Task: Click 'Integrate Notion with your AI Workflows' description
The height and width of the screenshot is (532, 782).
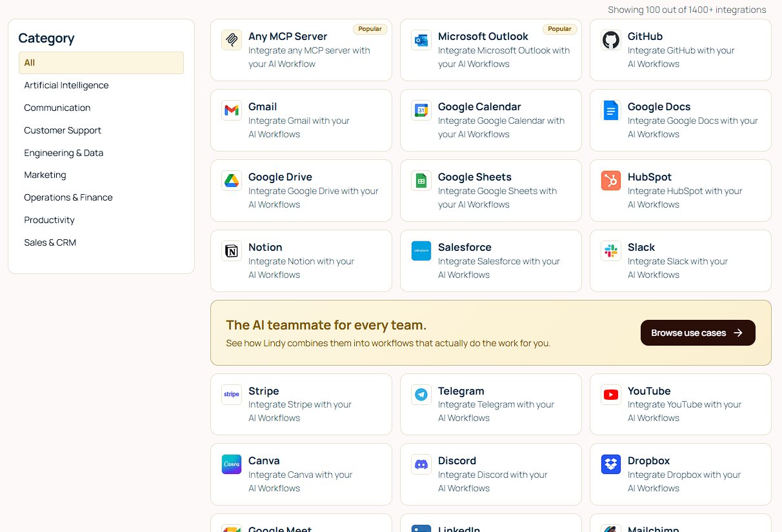Action: 301,268
